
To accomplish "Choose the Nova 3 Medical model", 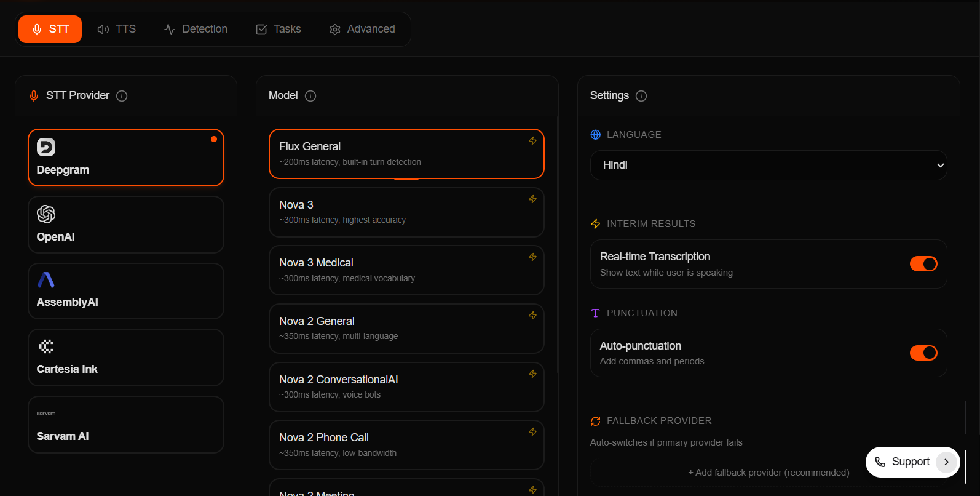I will [406, 270].
